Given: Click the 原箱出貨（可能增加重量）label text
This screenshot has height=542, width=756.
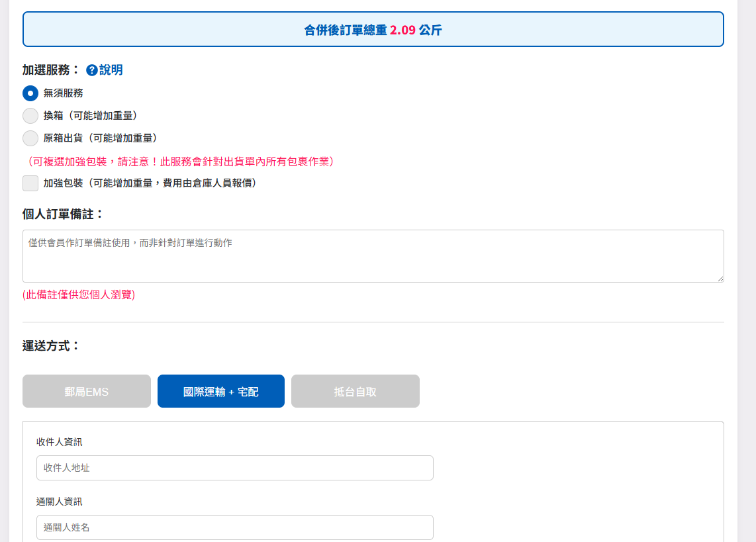Looking at the screenshot, I should point(100,138).
